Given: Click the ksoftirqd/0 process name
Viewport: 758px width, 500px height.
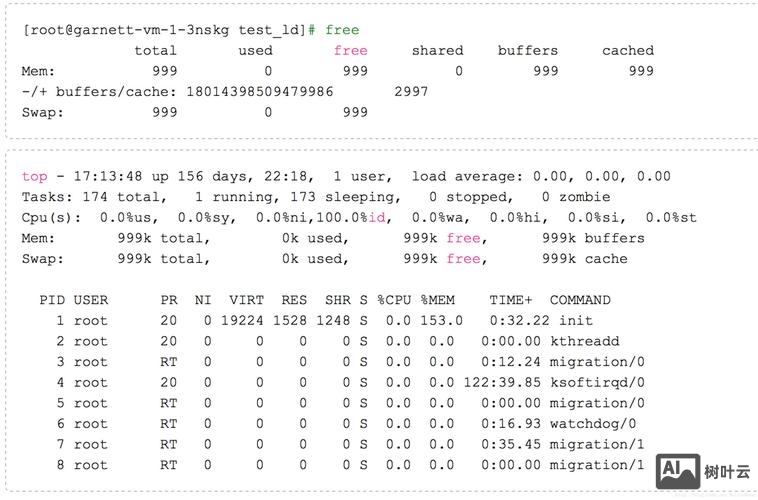Looking at the screenshot, I should click(x=597, y=382).
